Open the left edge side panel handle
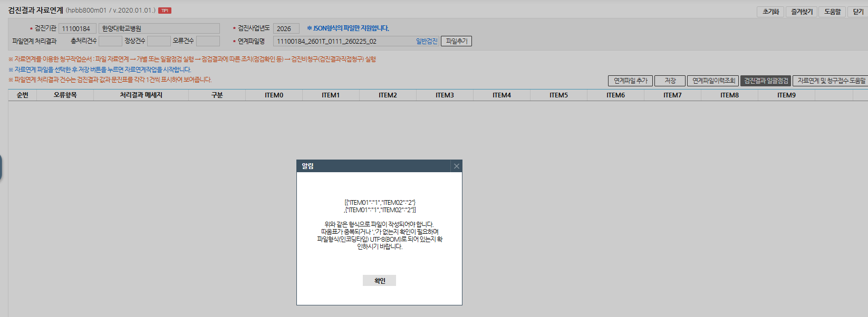Viewport: 868px width, 317px height. coord(1,167)
